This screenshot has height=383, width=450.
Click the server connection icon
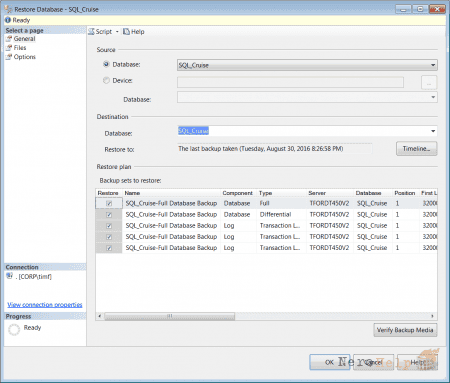(x=10, y=276)
